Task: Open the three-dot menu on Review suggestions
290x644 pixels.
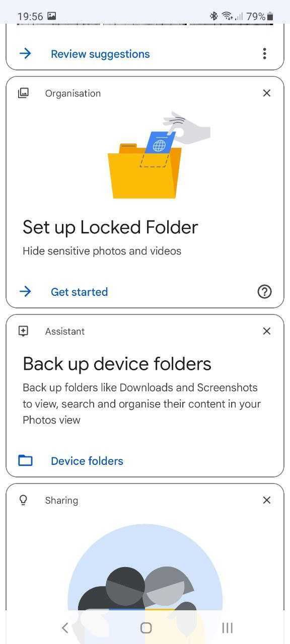Action: coord(264,54)
